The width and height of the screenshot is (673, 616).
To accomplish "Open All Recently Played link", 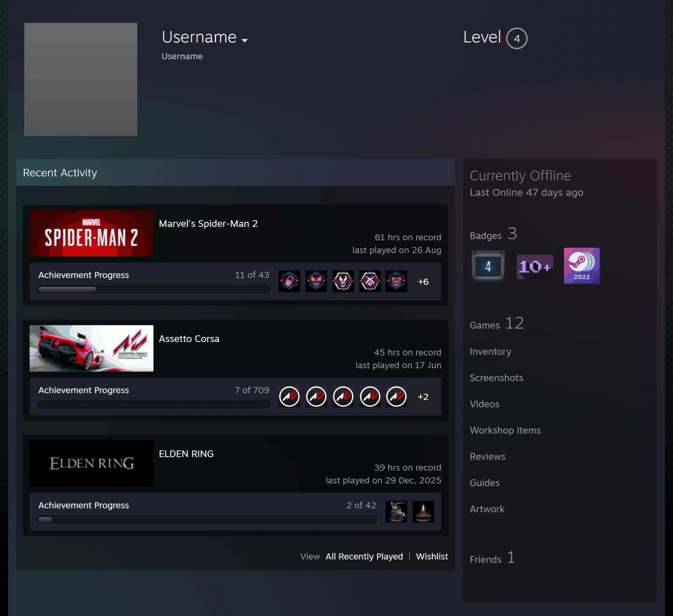I will tap(364, 556).
